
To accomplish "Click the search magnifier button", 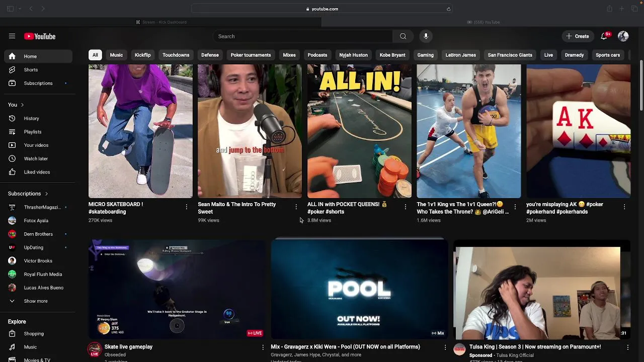I will click(x=403, y=36).
